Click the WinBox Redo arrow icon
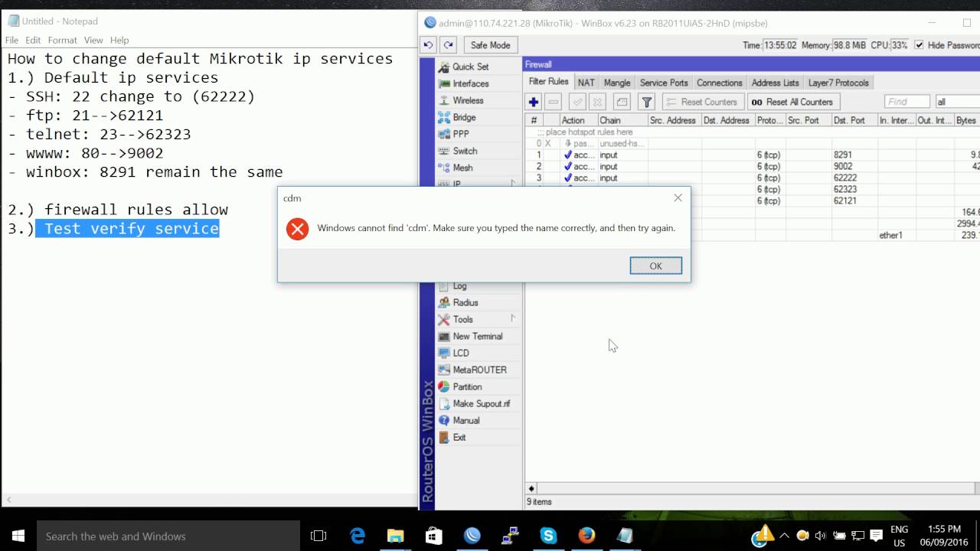Viewport: 980px width, 551px height. tap(449, 45)
